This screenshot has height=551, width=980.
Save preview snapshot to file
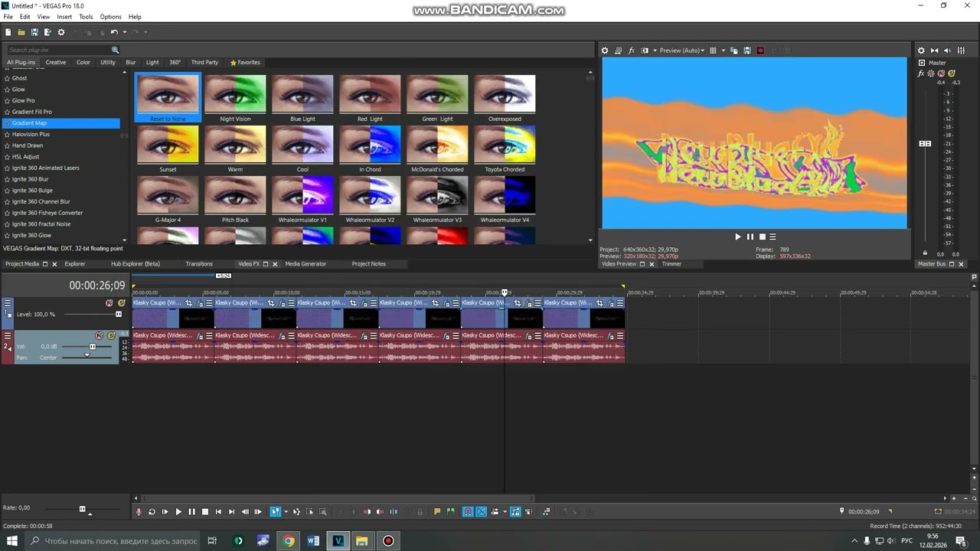pyautogui.click(x=747, y=51)
